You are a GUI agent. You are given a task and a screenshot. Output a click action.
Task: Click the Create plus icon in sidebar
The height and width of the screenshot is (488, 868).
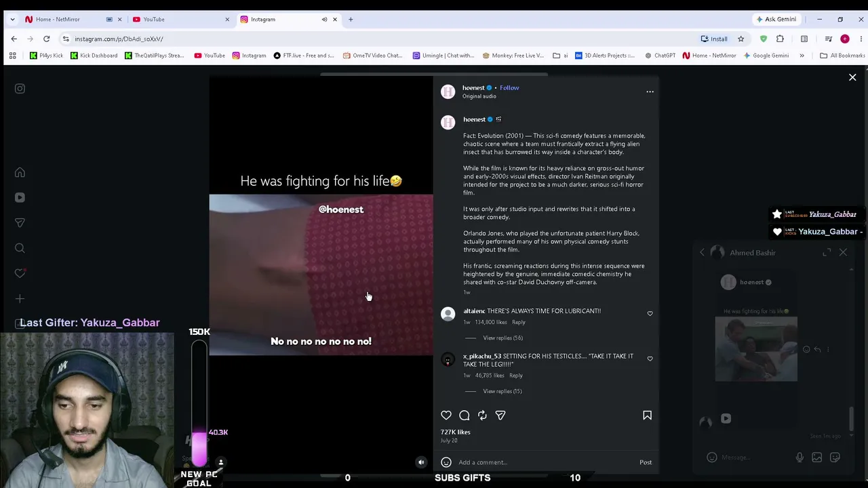[20, 298]
